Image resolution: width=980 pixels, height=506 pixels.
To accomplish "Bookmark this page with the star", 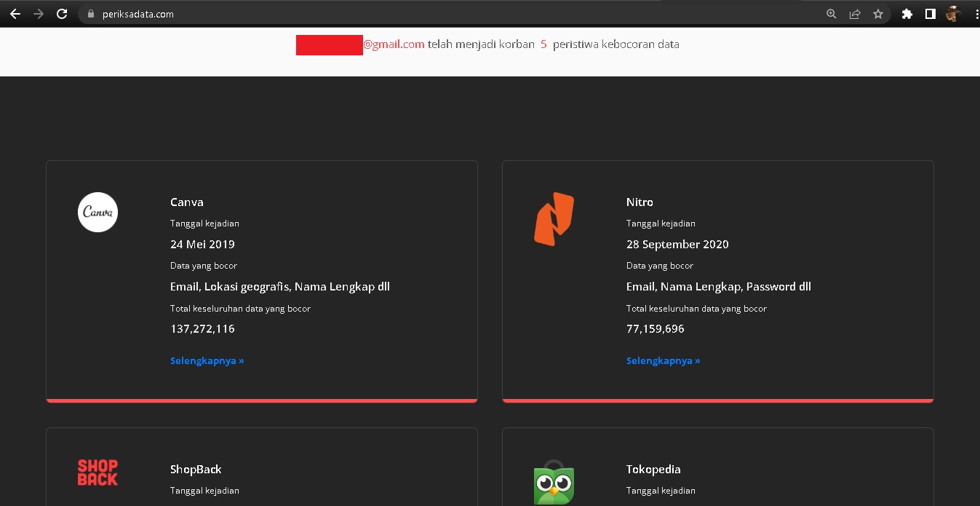I will (878, 14).
